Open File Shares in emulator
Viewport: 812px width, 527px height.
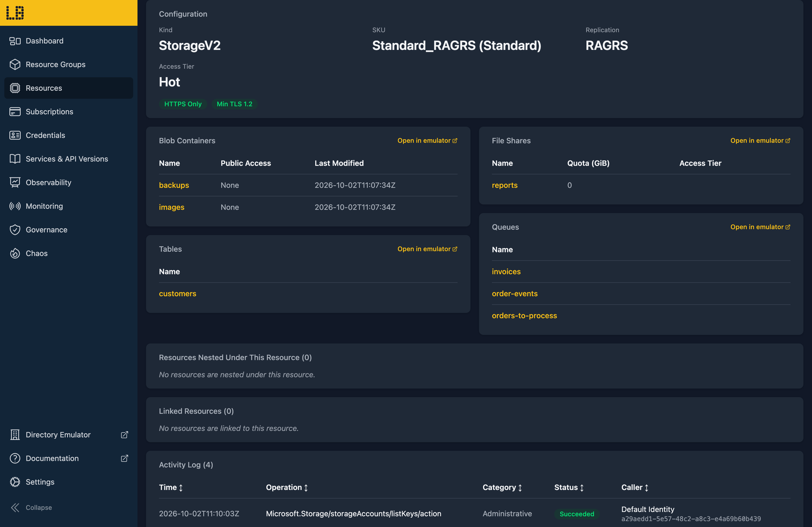point(760,140)
